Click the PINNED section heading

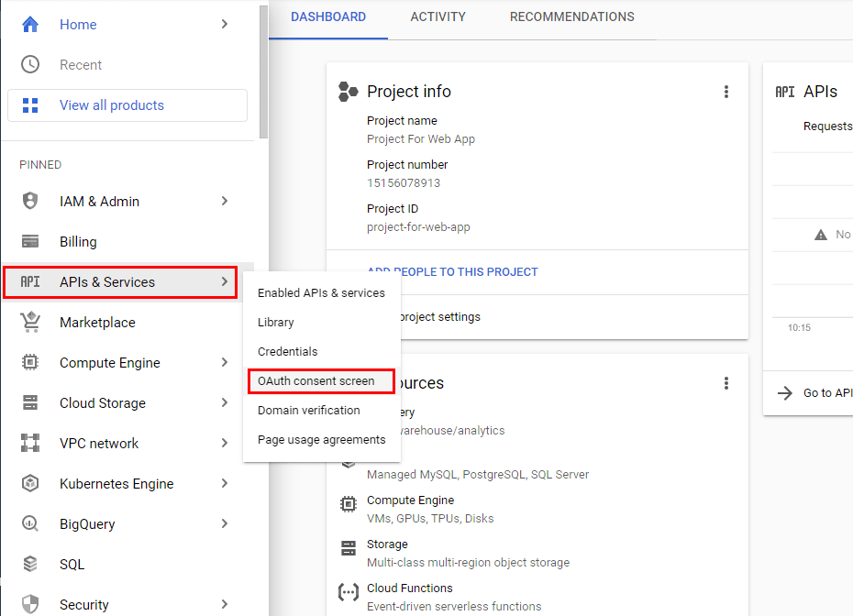tap(40, 165)
